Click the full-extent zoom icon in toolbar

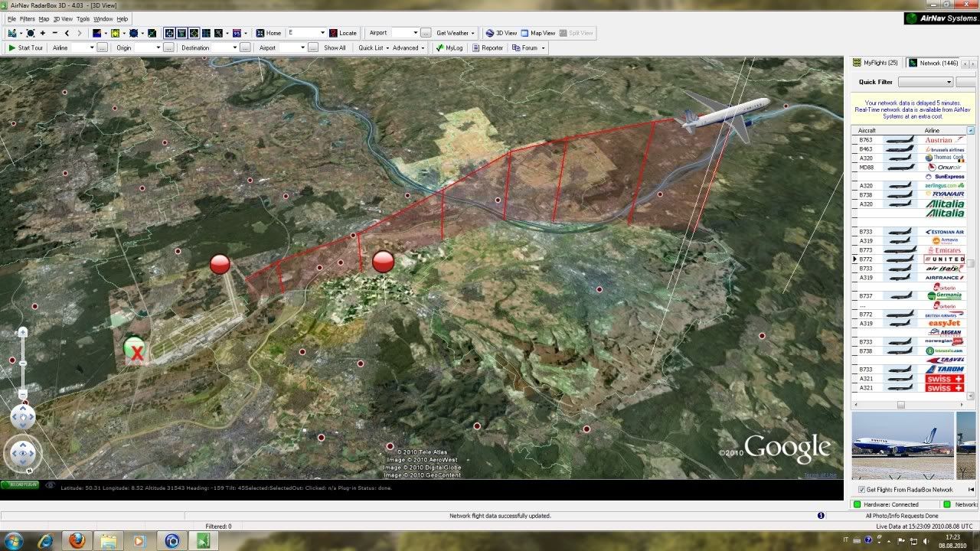click(31, 33)
